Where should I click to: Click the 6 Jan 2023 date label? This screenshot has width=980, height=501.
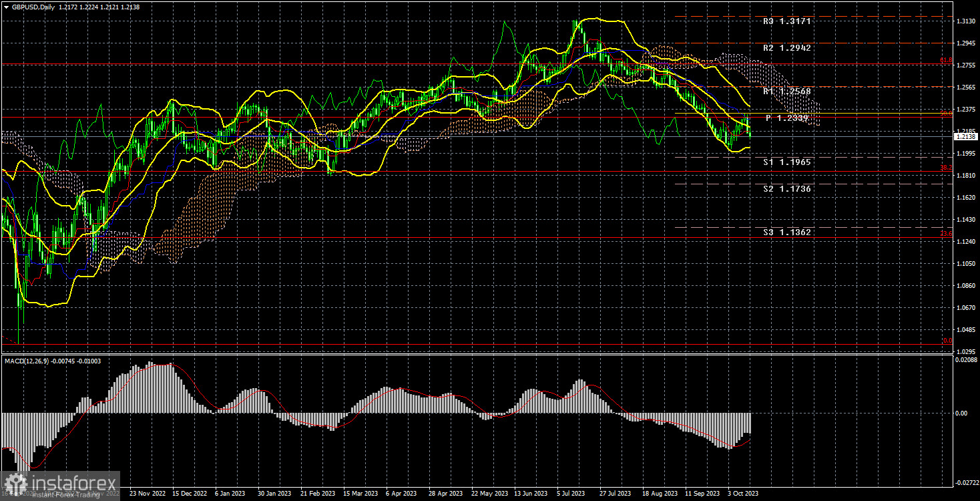(x=232, y=494)
